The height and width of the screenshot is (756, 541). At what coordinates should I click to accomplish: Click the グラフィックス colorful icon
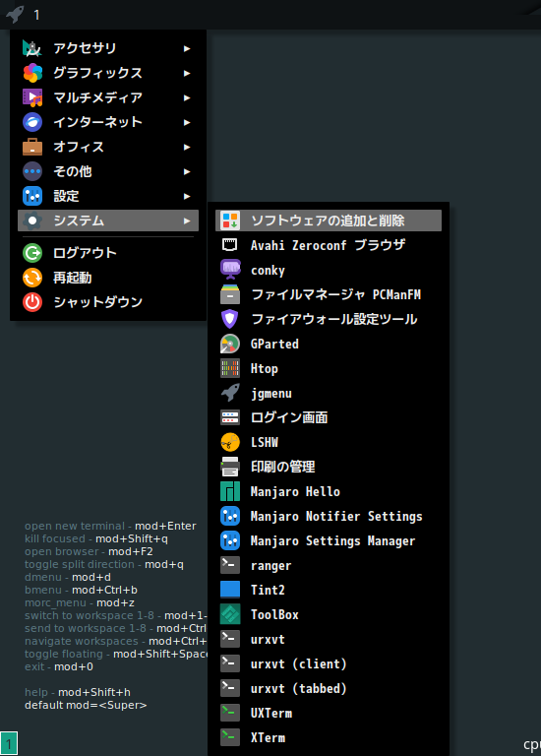point(32,73)
